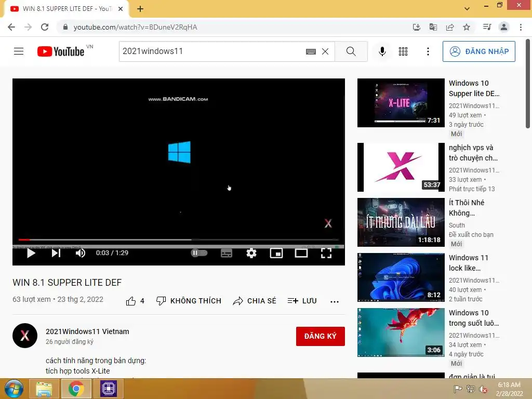The height and width of the screenshot is (399, 532).
Task: Open the Windows Start menu
Action: click(14, 389)
